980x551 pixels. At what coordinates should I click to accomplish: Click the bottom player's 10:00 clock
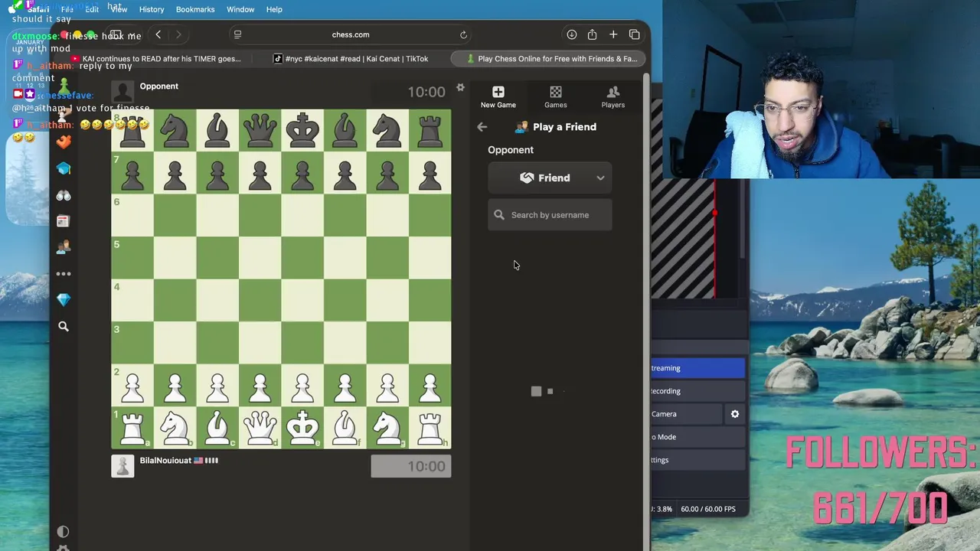[411, 466]
